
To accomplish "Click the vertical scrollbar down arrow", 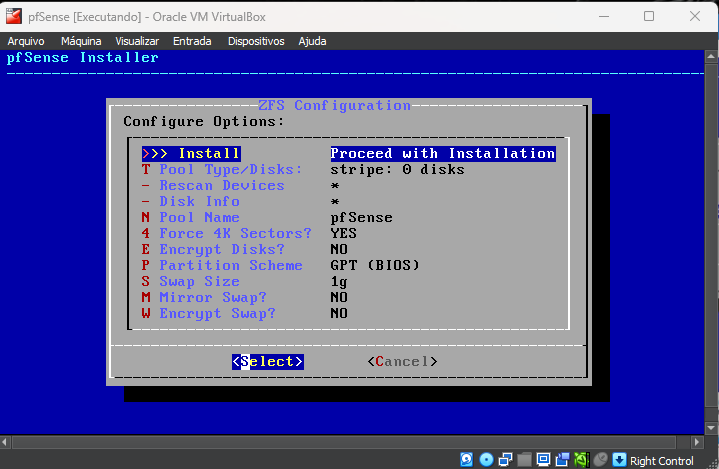I will click(x=711, y=428).
